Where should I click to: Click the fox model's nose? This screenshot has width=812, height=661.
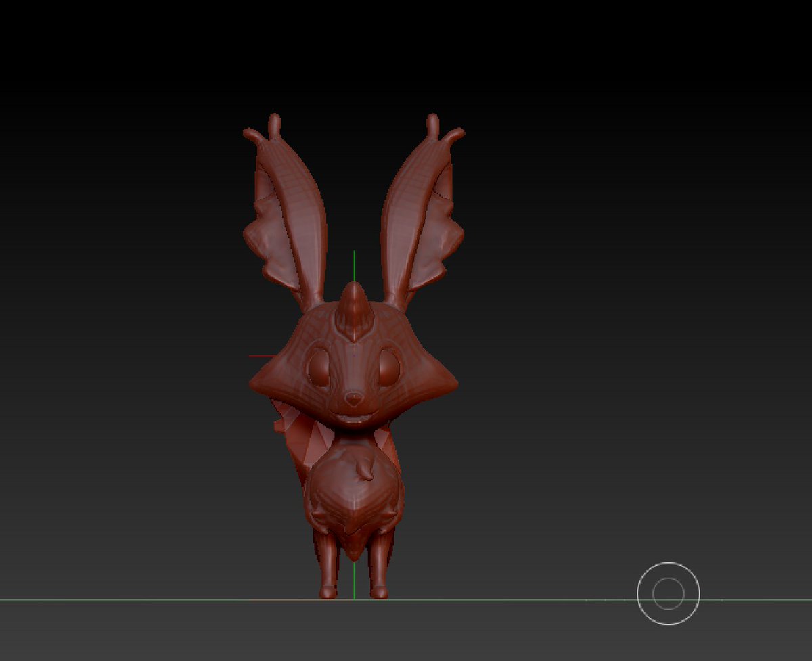coord(353,398)
